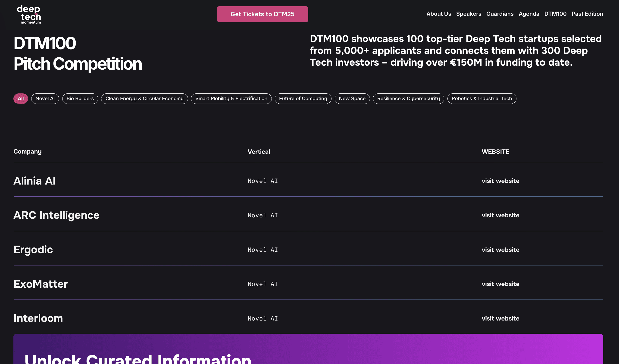Go to Speakers page
The image size is (619, 364).
click(x=469, y=14)
